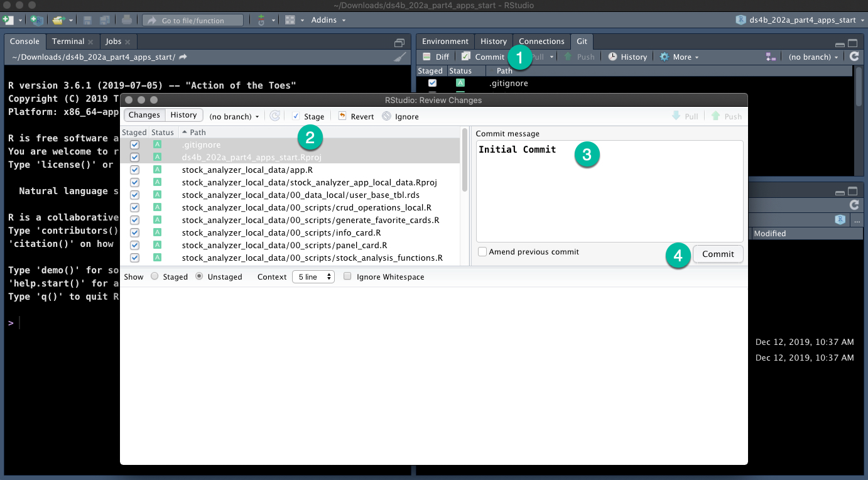Select stock_analysis_functions.R file row

click(x=291, y=258)
